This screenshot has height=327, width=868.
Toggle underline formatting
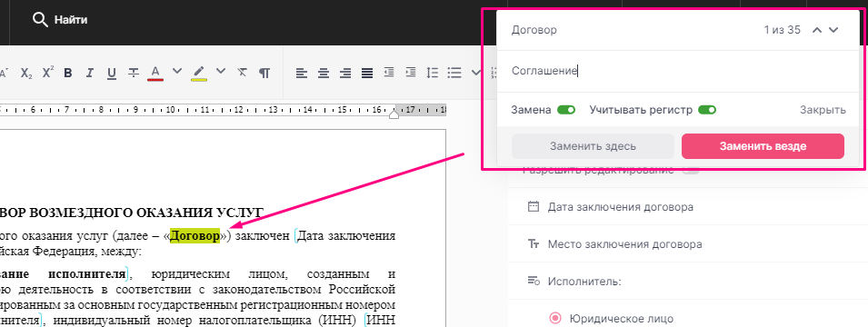112,73
